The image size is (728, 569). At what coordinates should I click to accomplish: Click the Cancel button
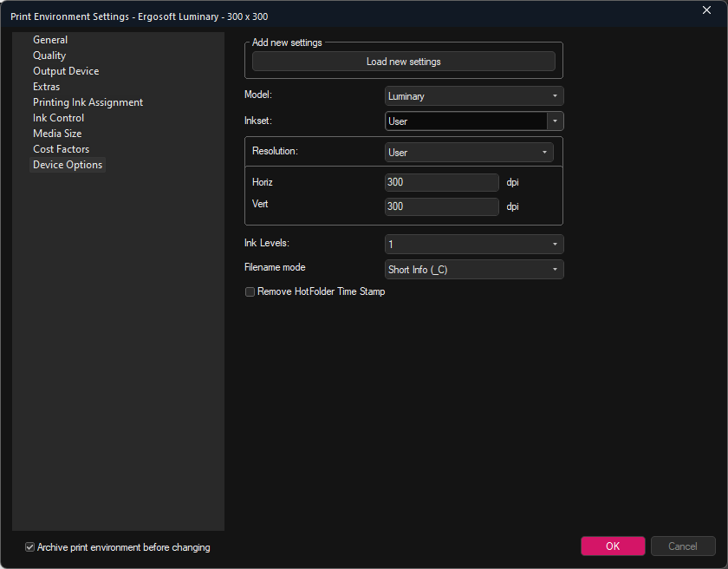[683, 546]
